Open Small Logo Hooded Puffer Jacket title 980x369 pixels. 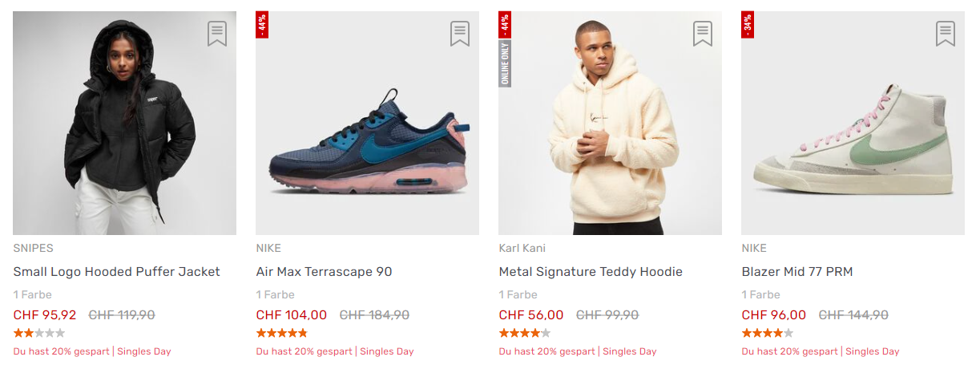click(x=116, y=272)
